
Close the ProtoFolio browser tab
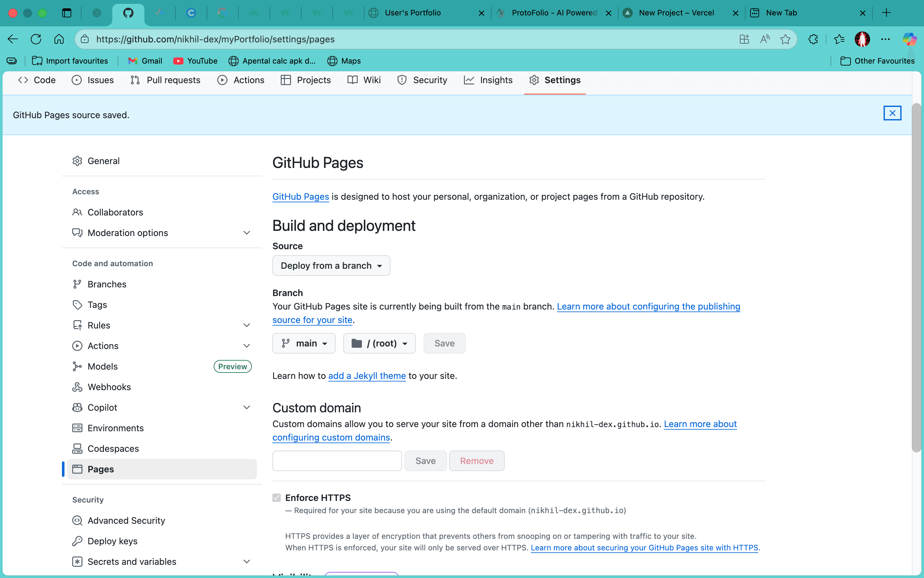tap(609, 13)
